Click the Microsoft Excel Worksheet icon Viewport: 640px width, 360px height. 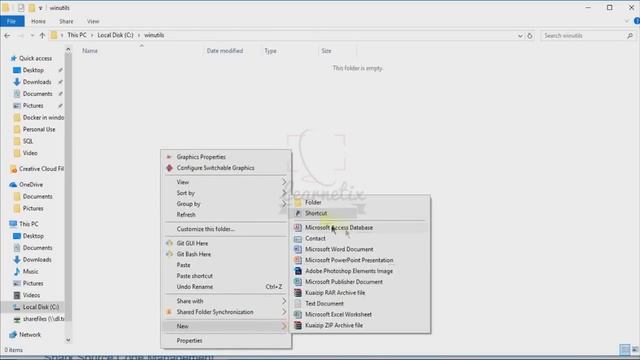[298, 314]
